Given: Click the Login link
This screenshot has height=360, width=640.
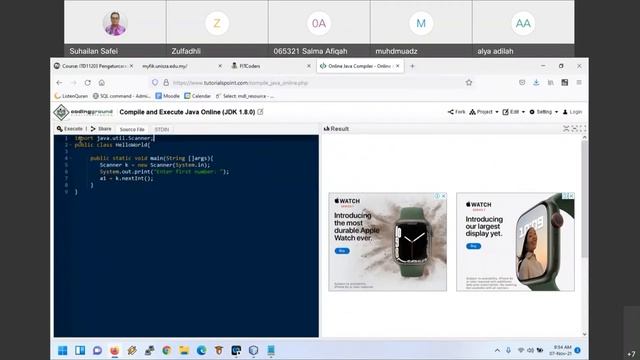Looking at the screenshot, I should tap(572, 112).
